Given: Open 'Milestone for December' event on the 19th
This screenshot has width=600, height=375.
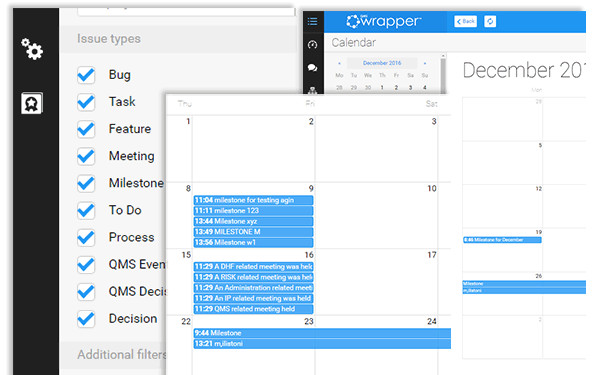Looking at the screenshot, I should tap(502, 240).
